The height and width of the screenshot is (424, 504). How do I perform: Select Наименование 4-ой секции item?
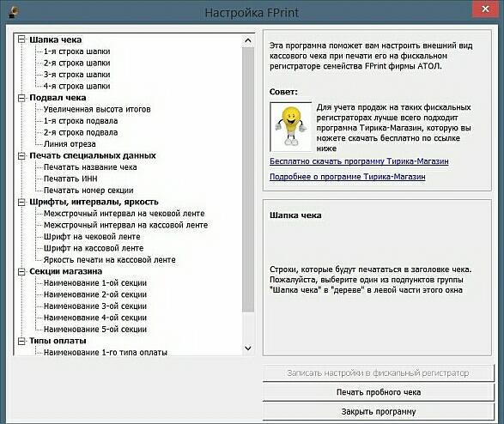[95, 318]
